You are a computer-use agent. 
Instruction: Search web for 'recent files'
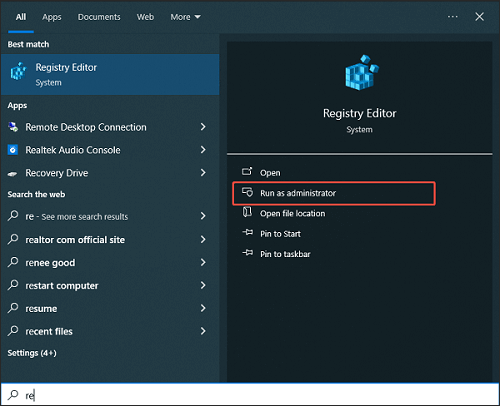(49, 331)
